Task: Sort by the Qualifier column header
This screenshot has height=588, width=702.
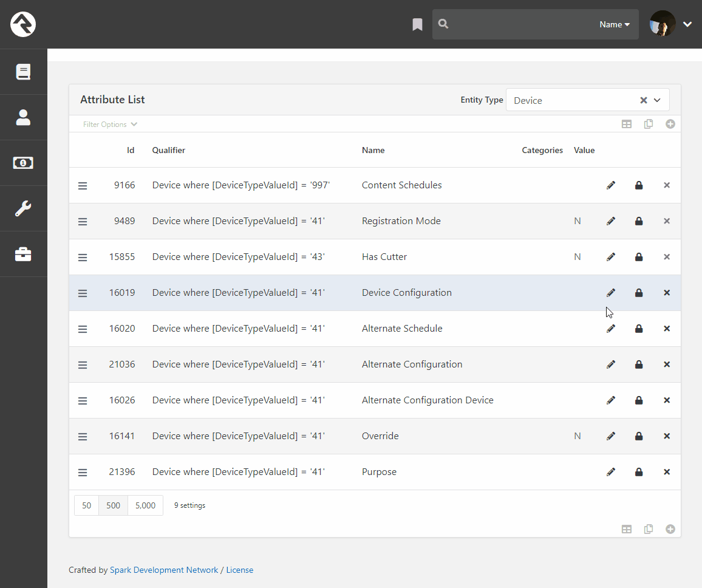Action: pyautogui.click(x=168, y=150)
